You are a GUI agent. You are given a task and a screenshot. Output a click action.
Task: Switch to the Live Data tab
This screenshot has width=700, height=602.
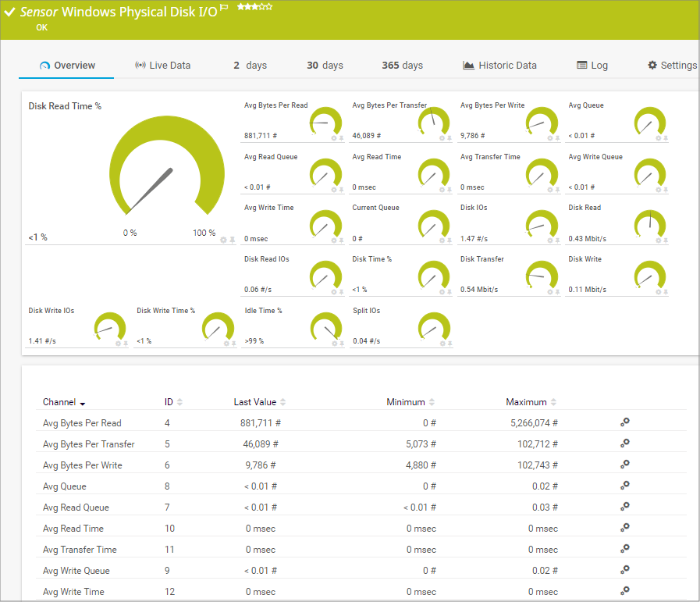point(162,66)
